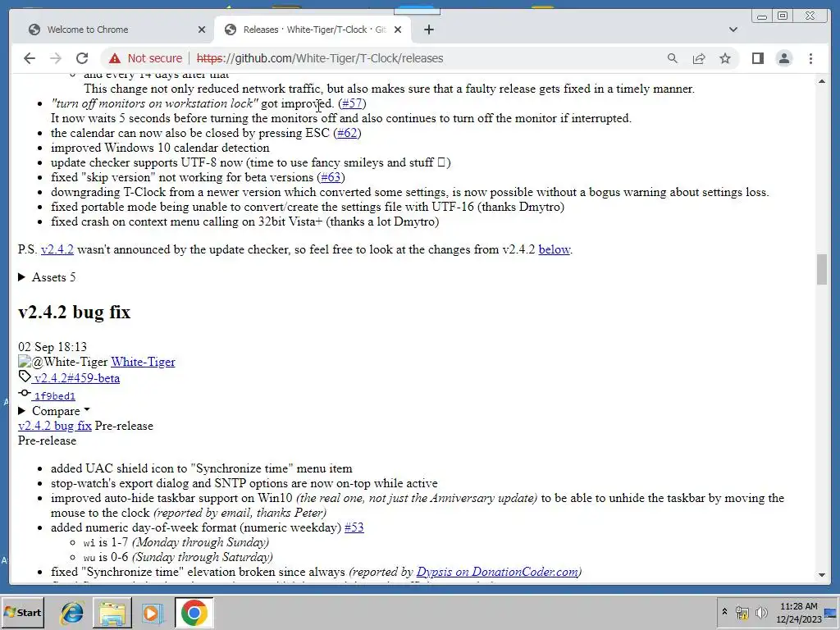The height and width of the screenshot is (630, 840).
Task: Open the Chrome profile menu
Action: coord(783,58)
